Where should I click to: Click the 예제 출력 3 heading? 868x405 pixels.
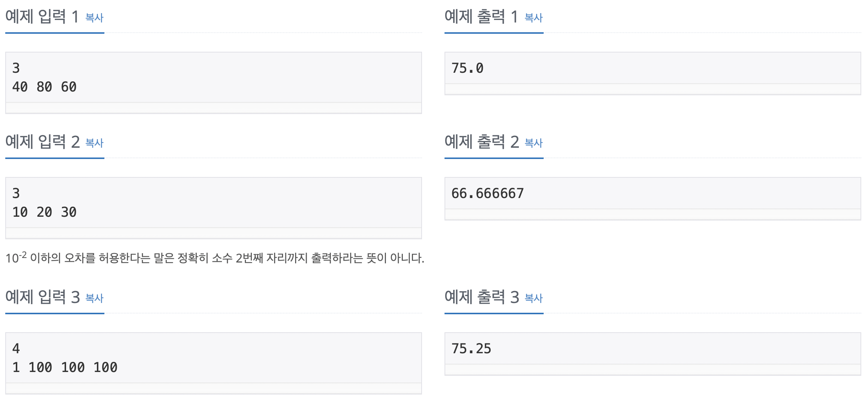(x=482, y=297)
